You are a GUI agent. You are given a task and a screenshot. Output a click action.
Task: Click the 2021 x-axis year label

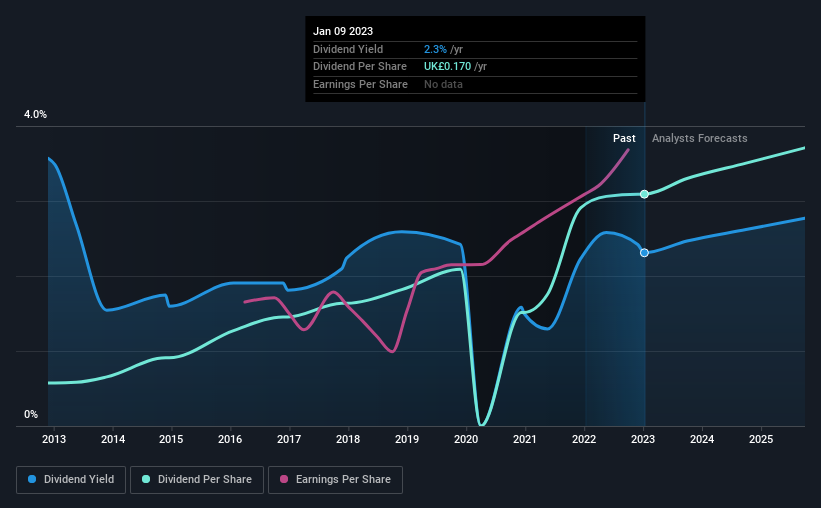click(x=525, y=439)
